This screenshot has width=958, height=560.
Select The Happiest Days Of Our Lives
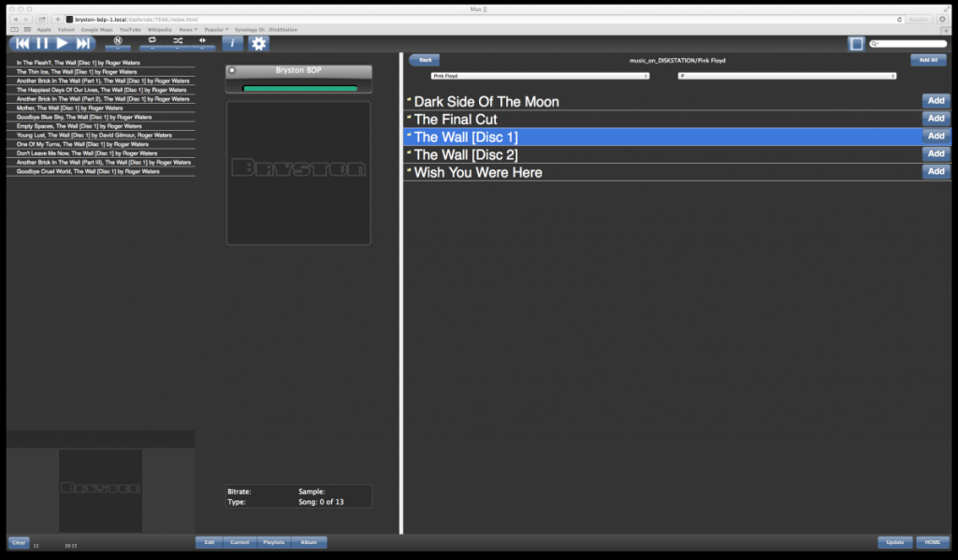[x=101, y=90]
